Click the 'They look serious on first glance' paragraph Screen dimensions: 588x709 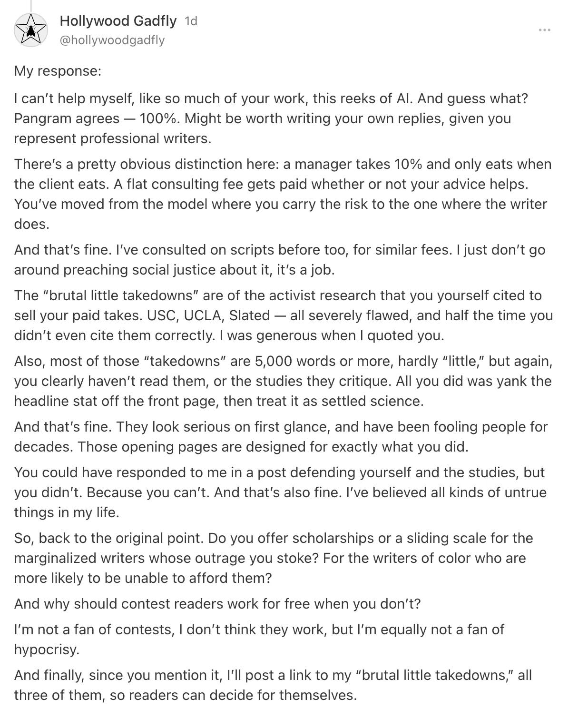(281, 437)
